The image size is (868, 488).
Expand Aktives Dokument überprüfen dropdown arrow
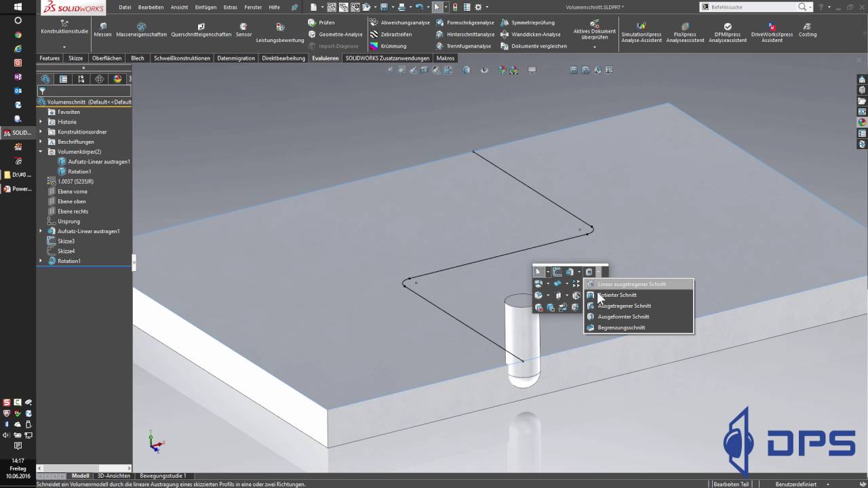coord(595,47)
